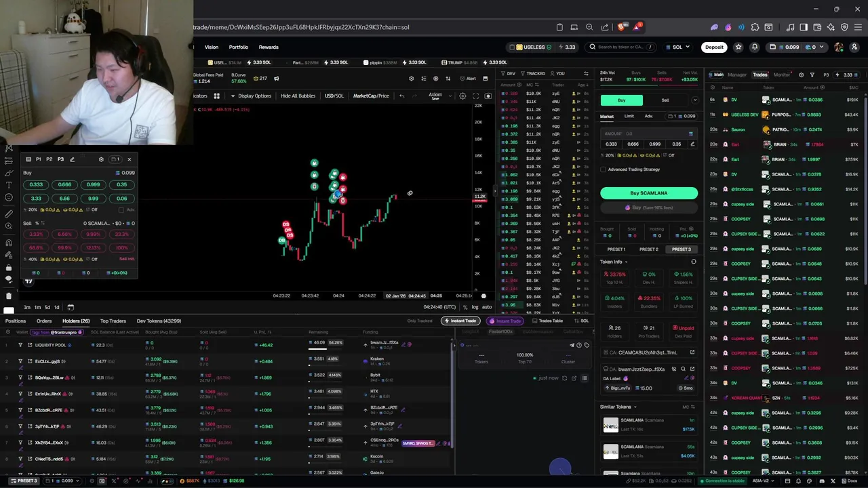Select the emoji sticker tool in chart sidebar

pyautogui.click(x=8, y=197)
